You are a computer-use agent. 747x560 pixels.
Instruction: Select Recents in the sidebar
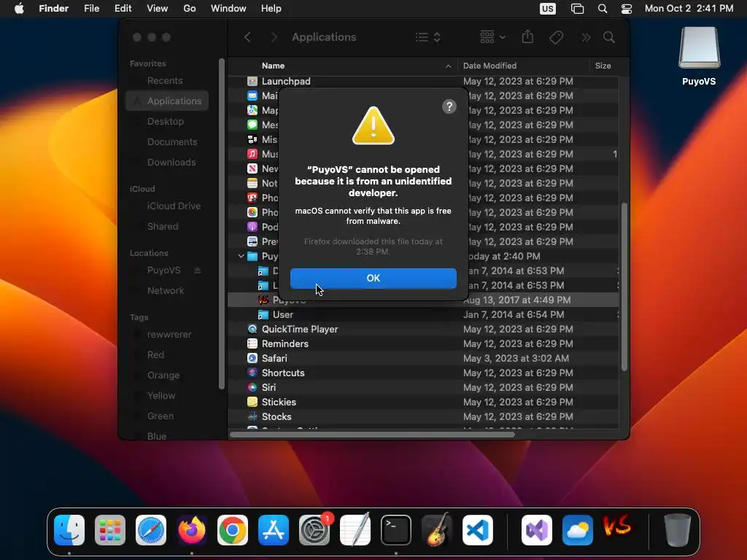coord(165,80)
